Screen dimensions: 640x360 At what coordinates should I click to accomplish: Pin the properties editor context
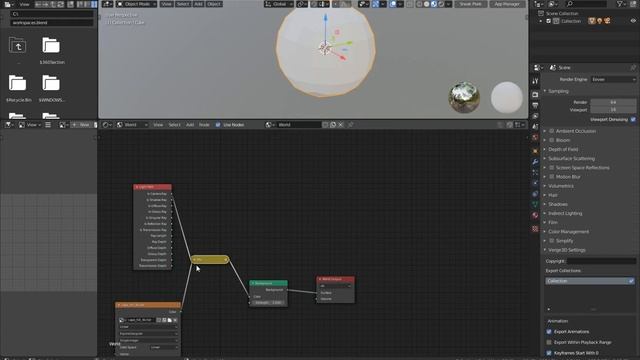pyautogui.click(x=633, y=68)
